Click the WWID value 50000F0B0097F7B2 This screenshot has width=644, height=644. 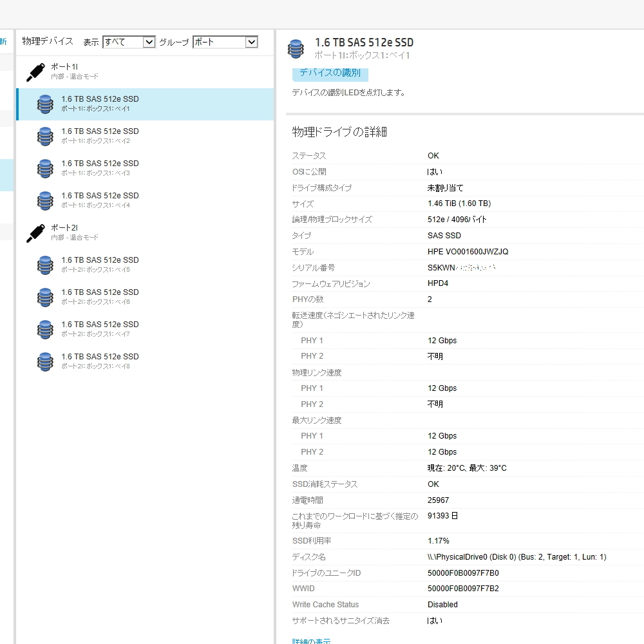coord(463,589)
